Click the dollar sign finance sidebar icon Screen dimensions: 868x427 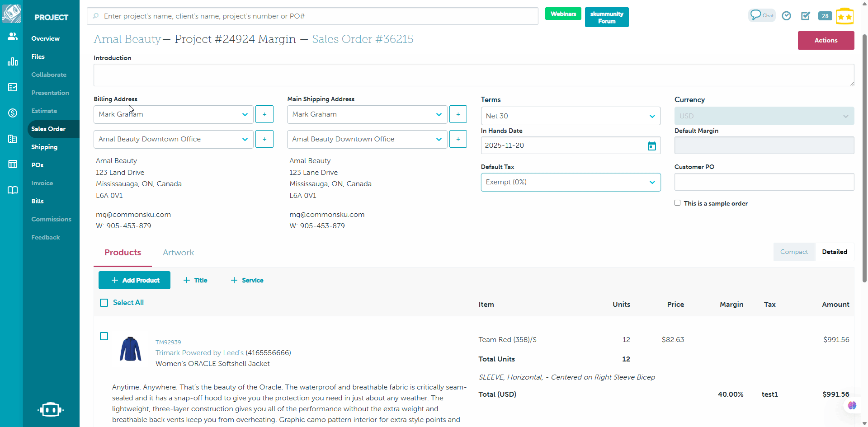pyautogui.click(x=13, y=113)
